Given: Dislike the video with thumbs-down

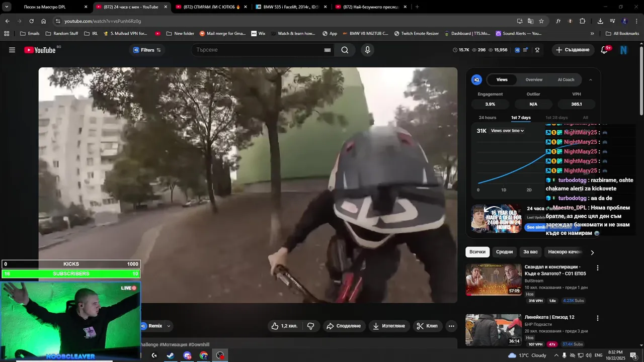Looking at the screenshot, I should 310,326.
